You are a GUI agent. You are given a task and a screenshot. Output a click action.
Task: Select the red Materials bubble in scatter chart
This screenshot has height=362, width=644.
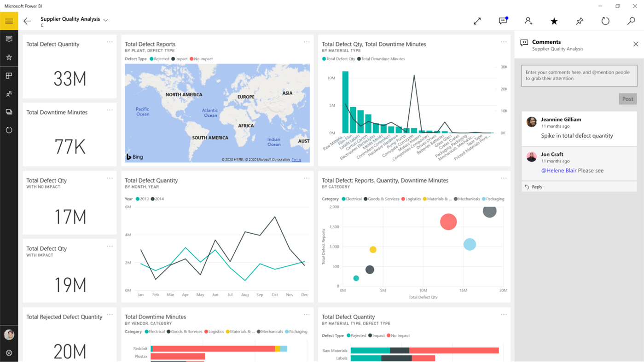coord(448,222)
